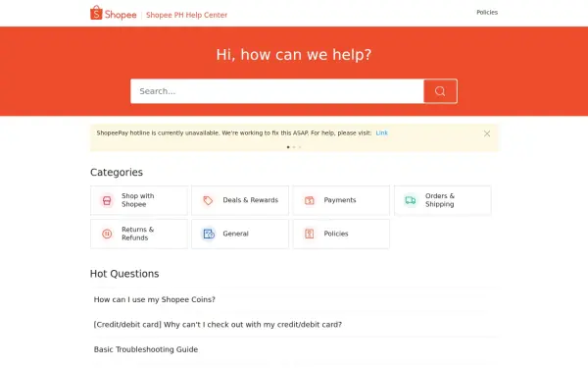
Task: Click the Returns & Refunds icon
Action: [x=107, y=234]
